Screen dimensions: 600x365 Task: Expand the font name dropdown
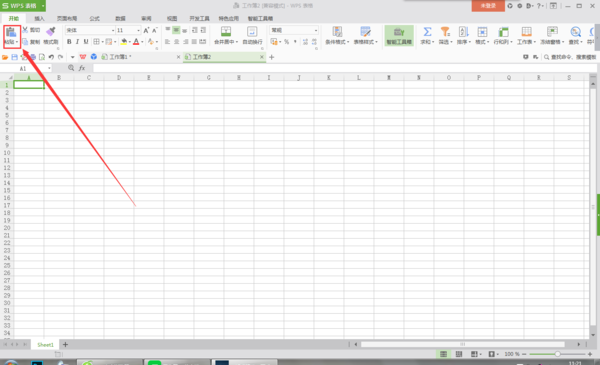[x=113, y=30]
